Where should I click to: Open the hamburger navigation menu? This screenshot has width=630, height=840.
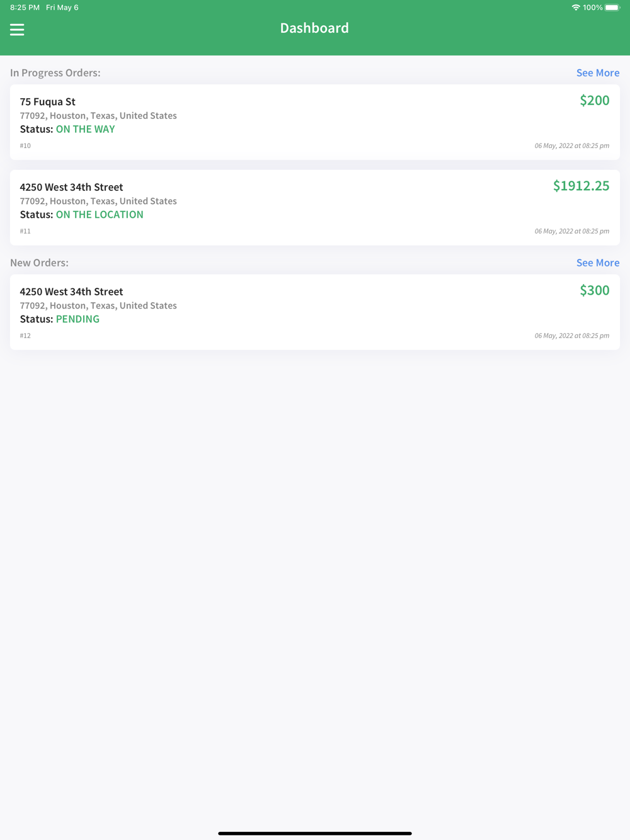tap(17, 30)
